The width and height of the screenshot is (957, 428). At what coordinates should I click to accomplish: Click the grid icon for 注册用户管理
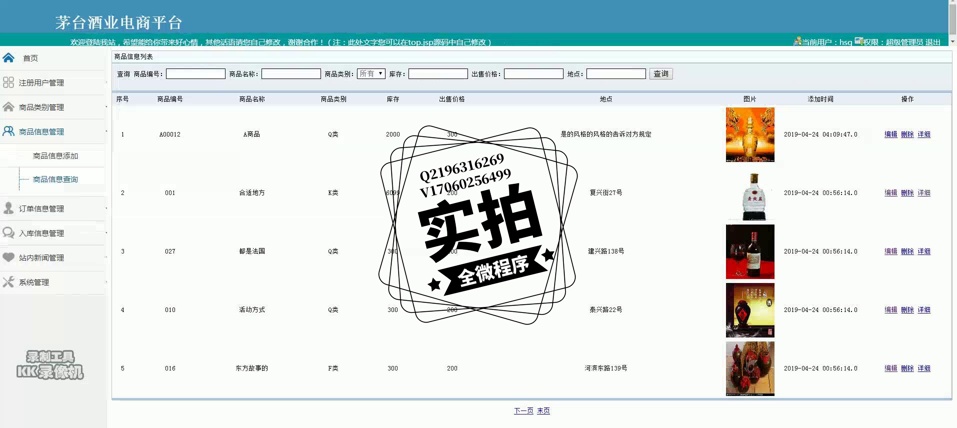9,83
